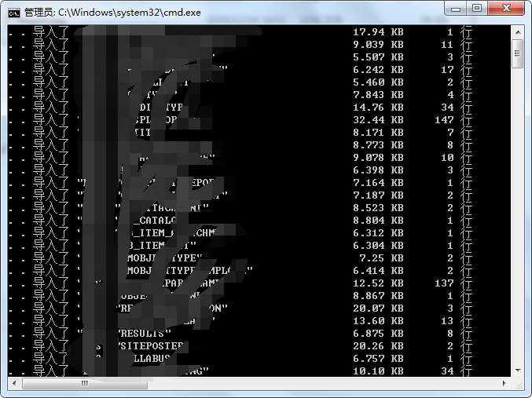
Task: Click the value 5.507 KB
Action: click(378, 57)
